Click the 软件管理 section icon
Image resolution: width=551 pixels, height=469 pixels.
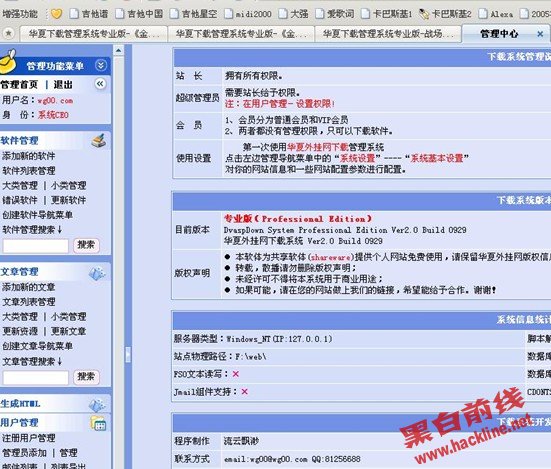[x=99, y=140]
